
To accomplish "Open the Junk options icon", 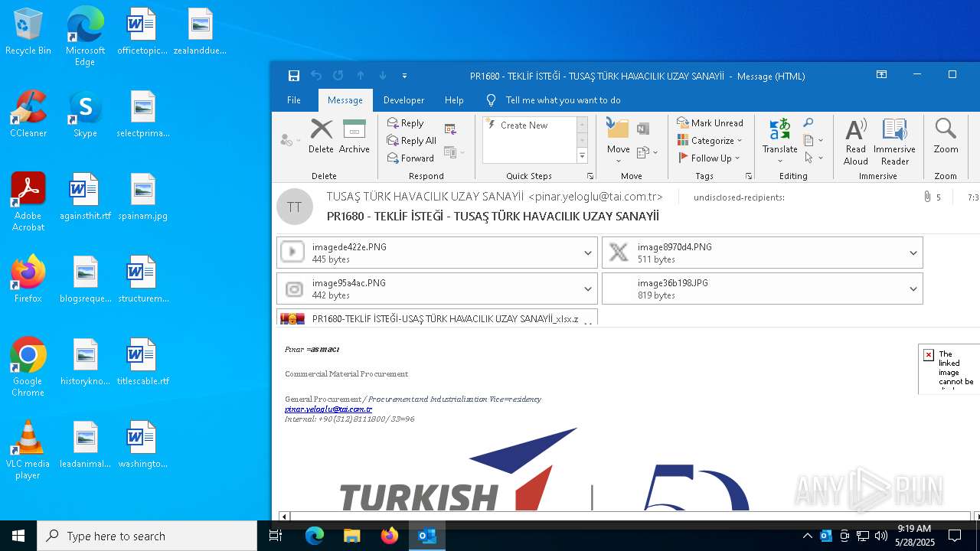I will (x=289, y=140).
